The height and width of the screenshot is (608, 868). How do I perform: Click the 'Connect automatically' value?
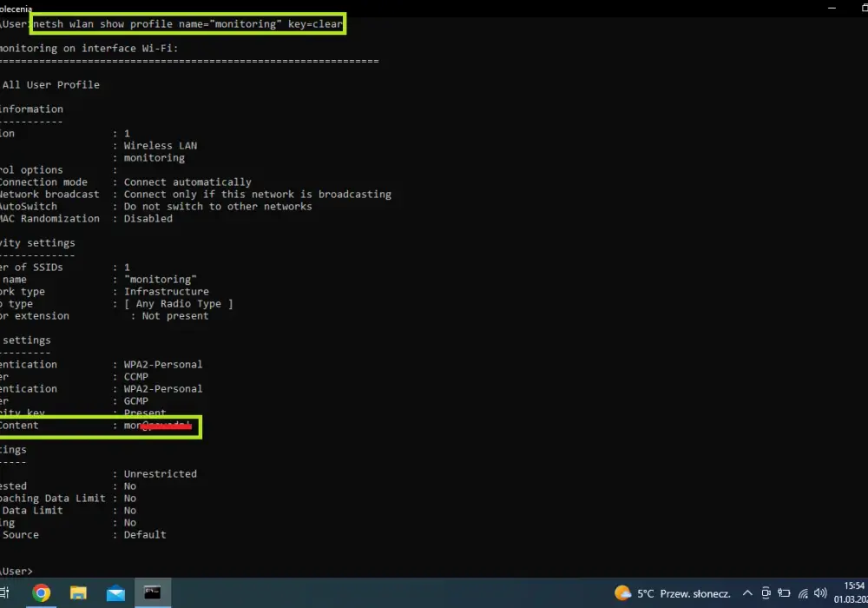point(187,182)
